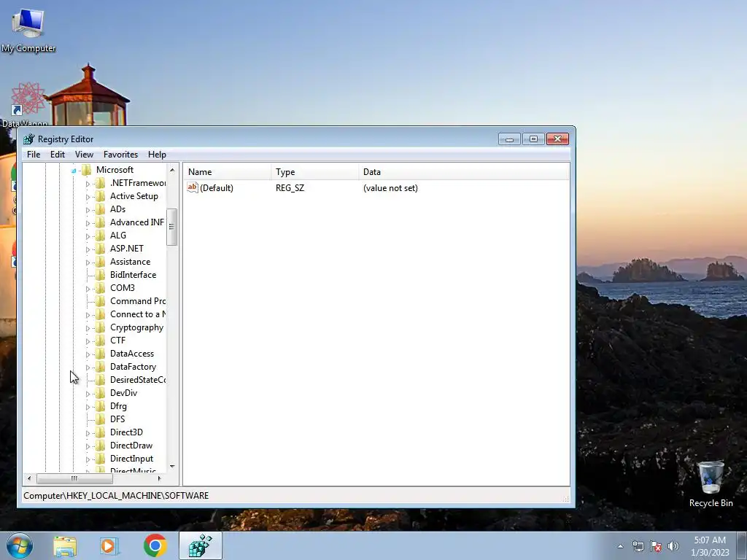The width and height of the screenshot is (747, 560).
Task: Sort values by the Data column
Action: tap(464, 172)
